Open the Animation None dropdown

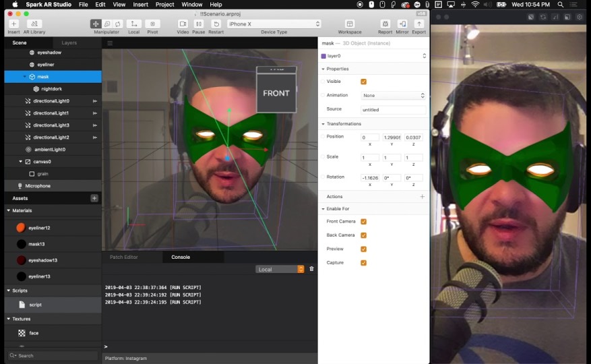click(x=394, y=96)
